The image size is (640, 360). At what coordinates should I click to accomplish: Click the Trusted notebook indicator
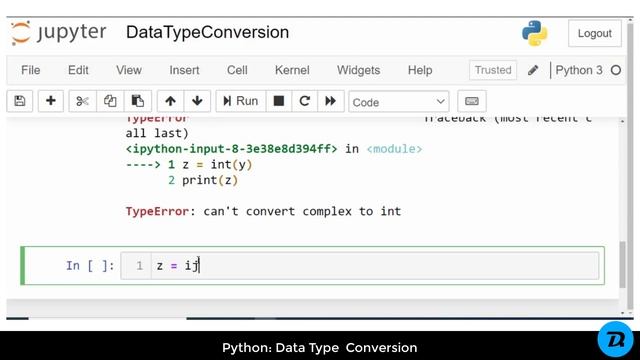(493, 70)
